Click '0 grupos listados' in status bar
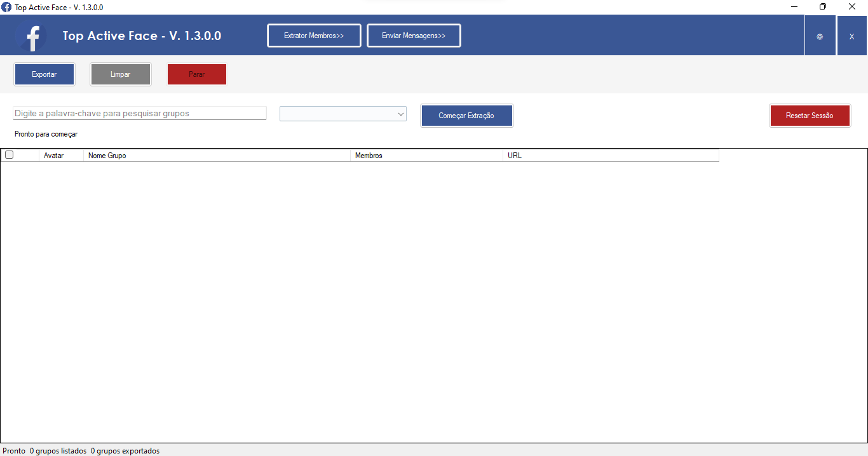This screenshot has height=456, width=868. tap(58, 451)
